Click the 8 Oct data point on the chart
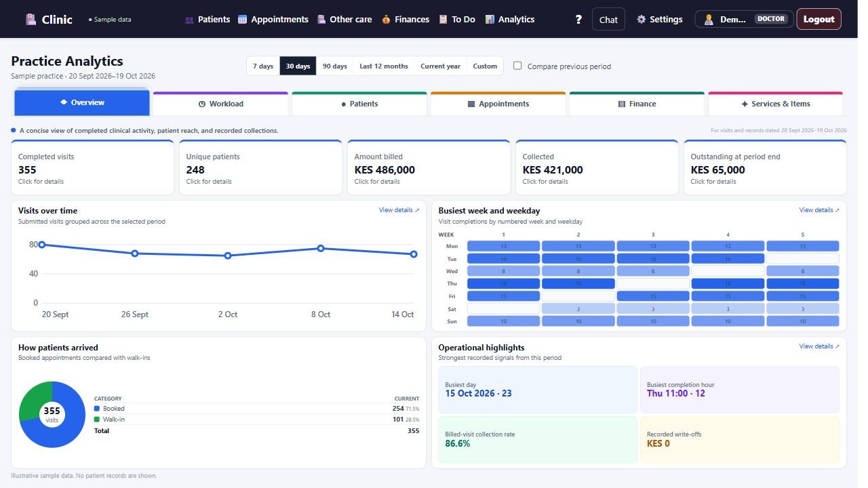 pyautogui.click(x=321, y=248)
